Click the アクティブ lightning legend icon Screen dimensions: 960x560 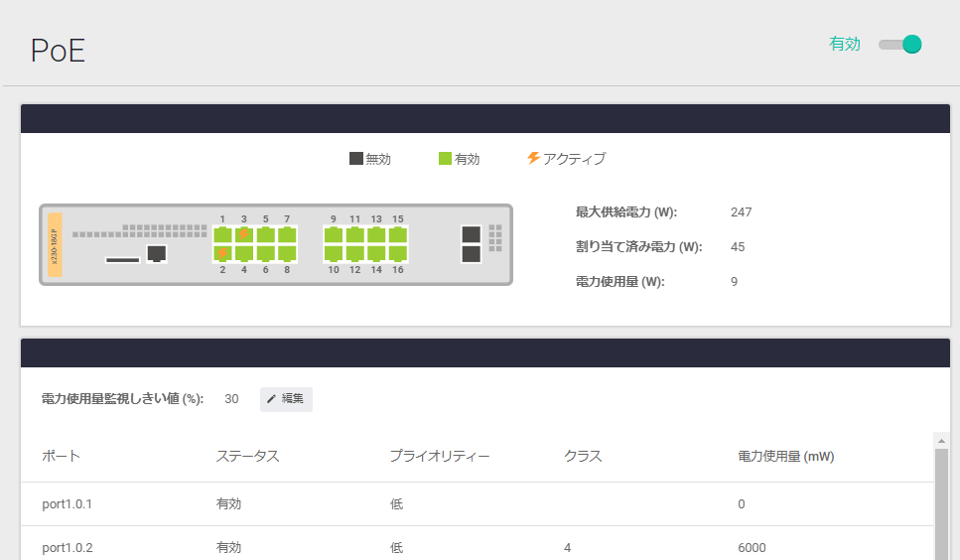533,159
